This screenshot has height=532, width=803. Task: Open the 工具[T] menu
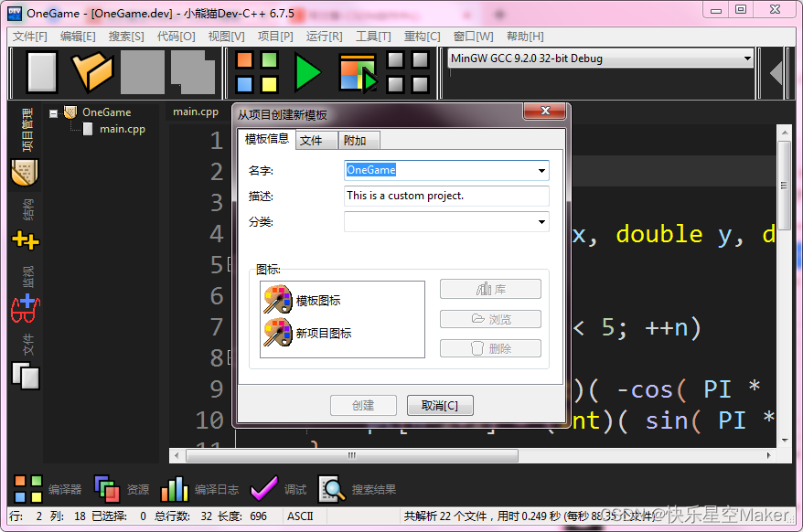(x=373, y=37)
